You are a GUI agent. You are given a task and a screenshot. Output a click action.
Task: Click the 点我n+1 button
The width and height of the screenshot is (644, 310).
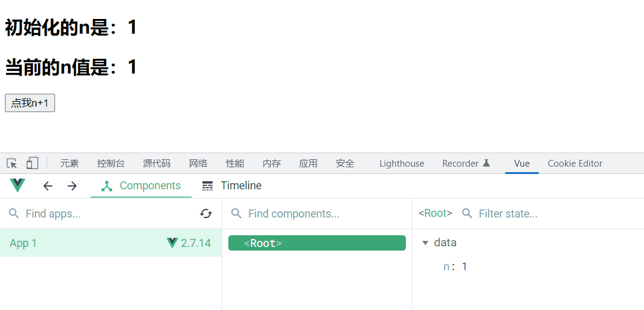pyautogui.click(x=30, y=103)
